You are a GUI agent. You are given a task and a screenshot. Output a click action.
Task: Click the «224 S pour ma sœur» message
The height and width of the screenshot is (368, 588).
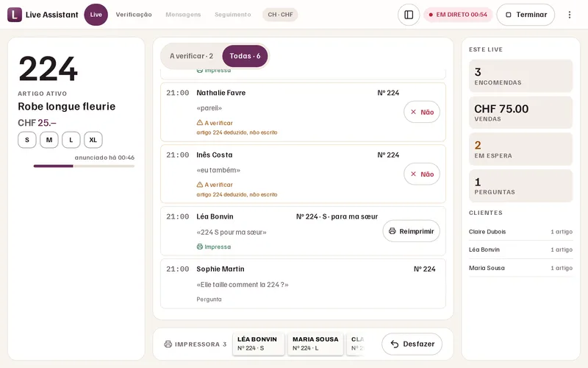pyautogui.click(x=232, y=232)
